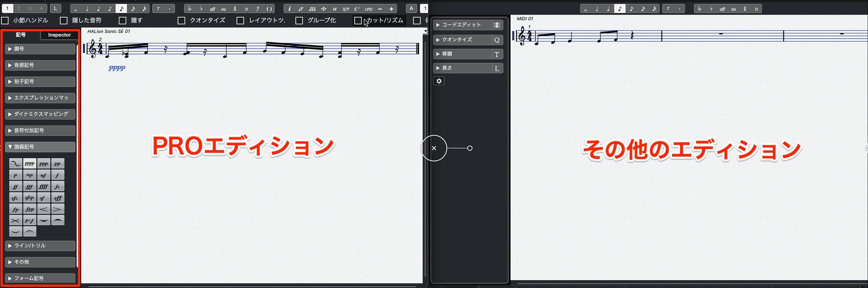Select the sfzp dynamic symbol

pos(29,198)
